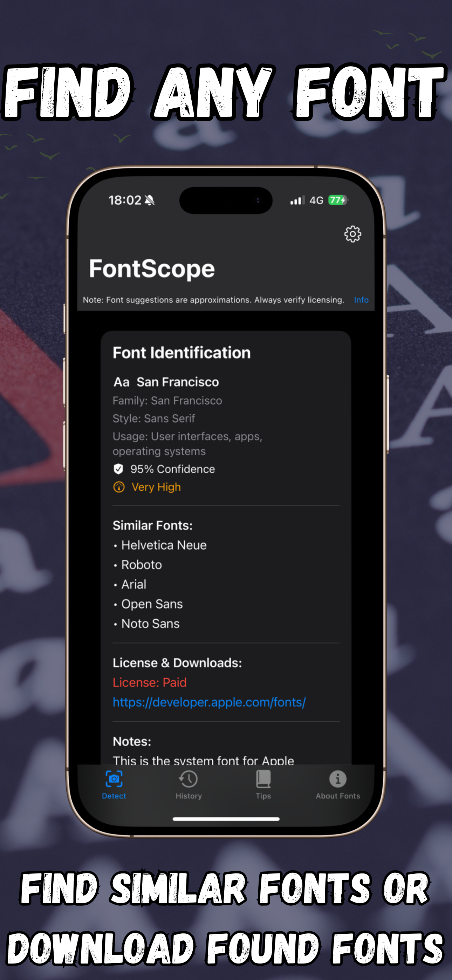Tap the Style: Sans Serif line
This screenshot has height=980, width=452.
point(153,418)
